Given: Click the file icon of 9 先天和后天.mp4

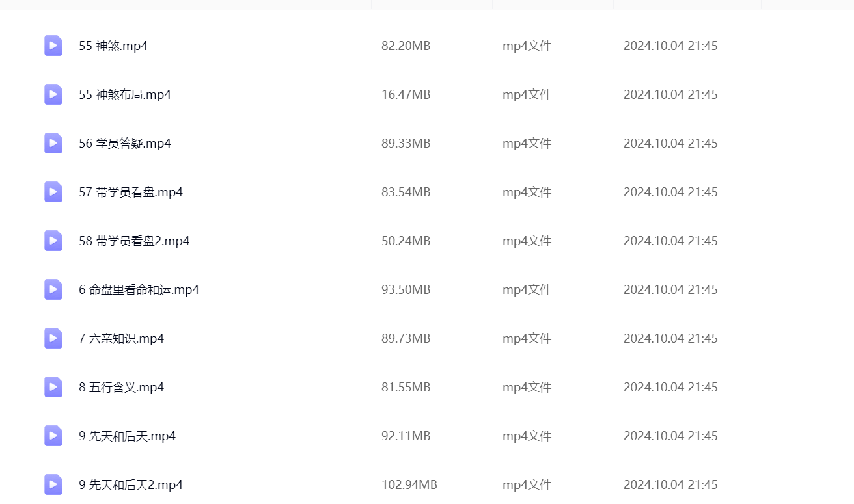Looking at the screenshot, I should [x=53, y=436].
